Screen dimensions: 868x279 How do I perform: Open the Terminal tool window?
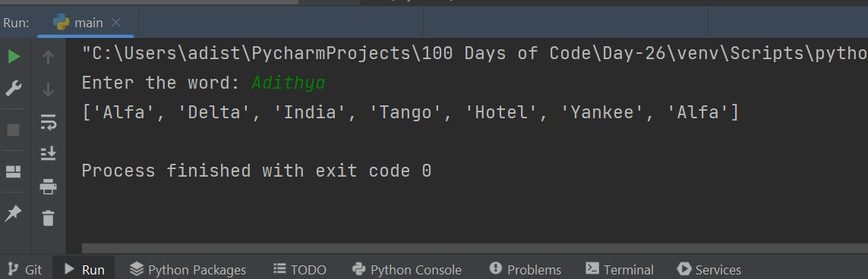tap(620, 270)
